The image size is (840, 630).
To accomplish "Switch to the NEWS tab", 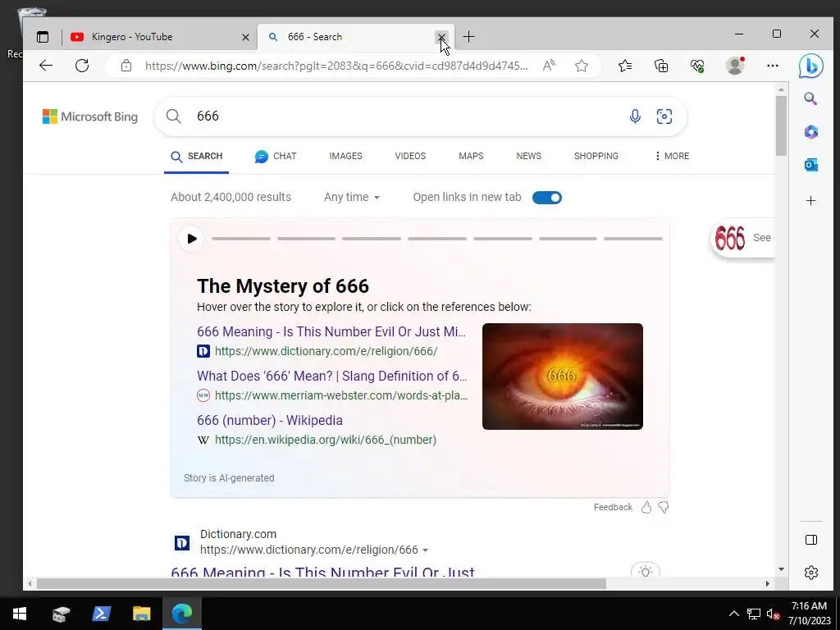I will [x=529, y=156].
